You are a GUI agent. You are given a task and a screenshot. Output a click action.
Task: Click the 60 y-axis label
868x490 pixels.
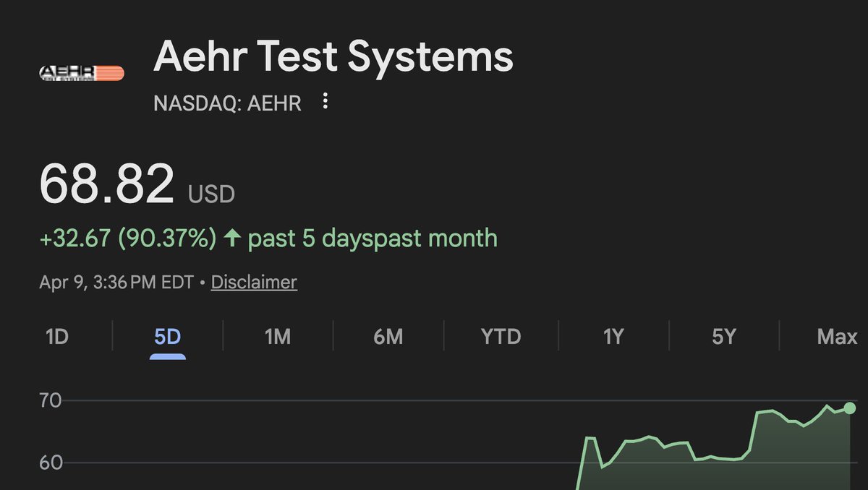point(51,462)
